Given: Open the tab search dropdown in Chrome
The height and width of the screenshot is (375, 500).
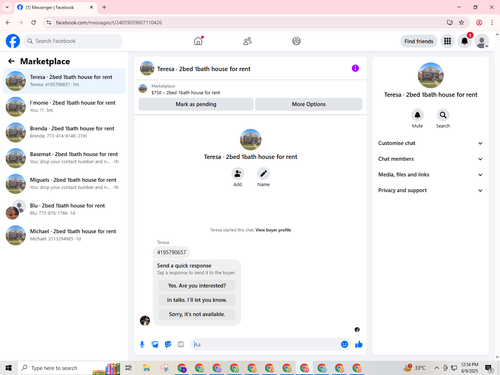Looking at the screenshot, I should point(7,7).
